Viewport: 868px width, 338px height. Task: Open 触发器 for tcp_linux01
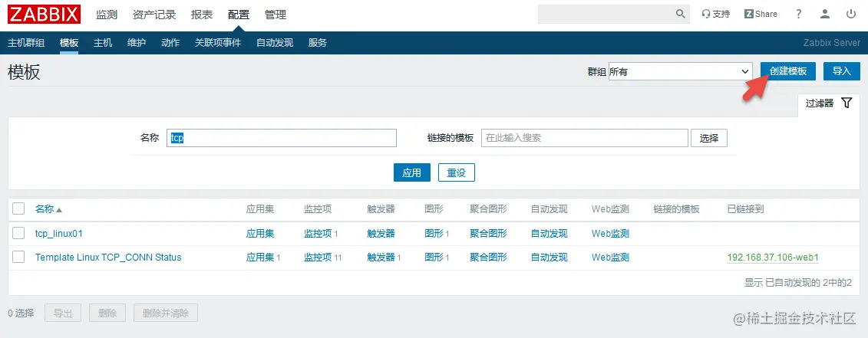point(381,234)
